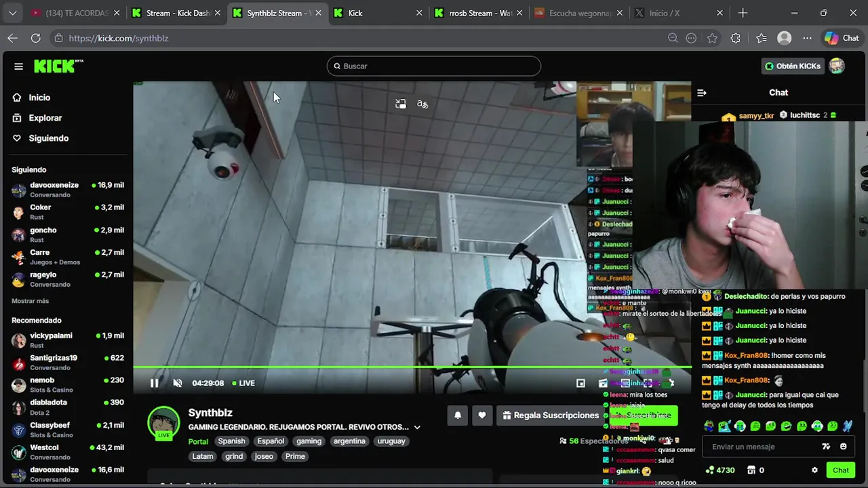
Task: Click the last blue emote in quick emote row
Action: tap(848, 426)
